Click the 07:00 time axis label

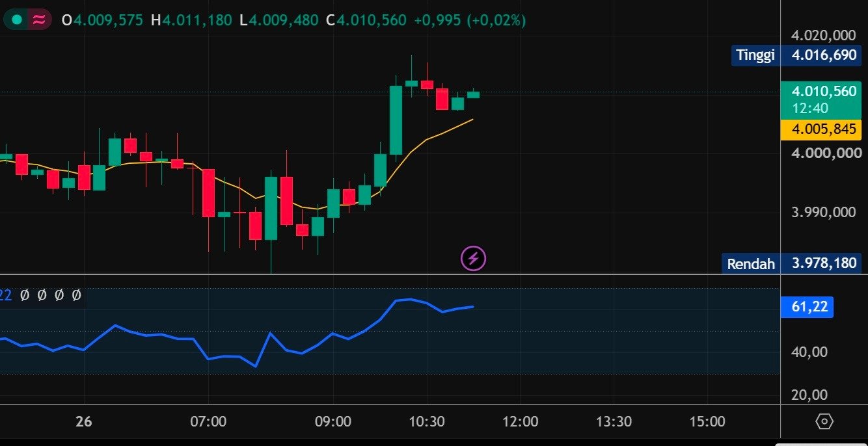click(208, 421)
